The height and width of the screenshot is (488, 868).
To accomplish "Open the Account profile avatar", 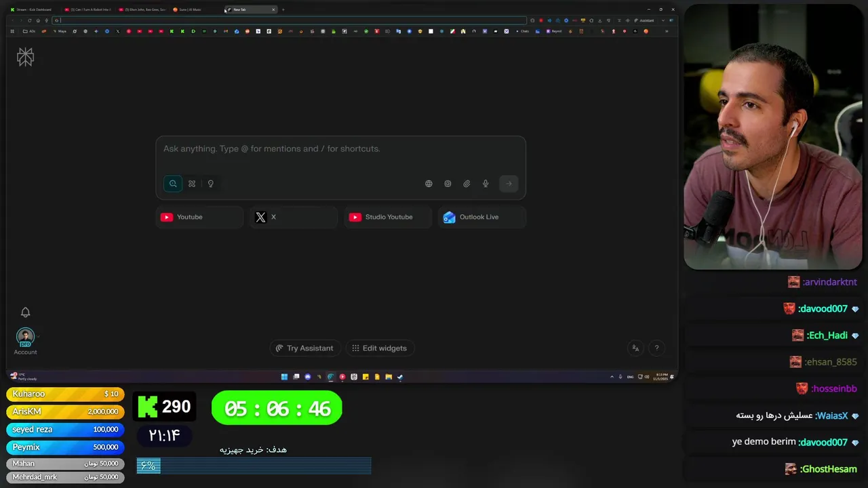I will tap(25, 338).
